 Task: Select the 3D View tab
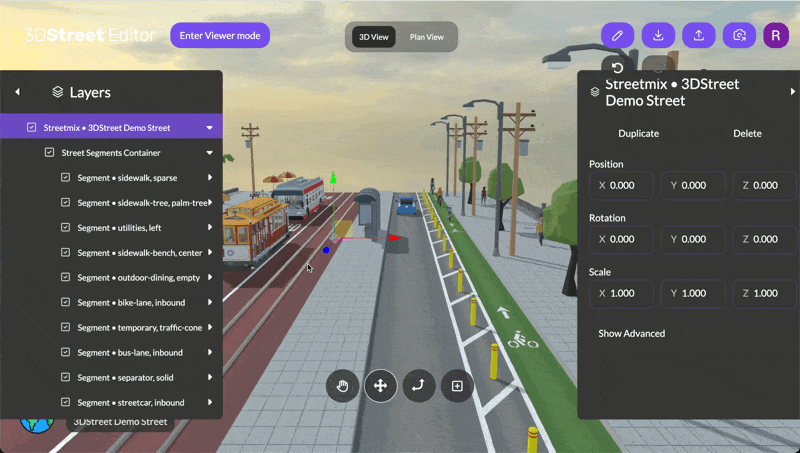pos(374,37)
